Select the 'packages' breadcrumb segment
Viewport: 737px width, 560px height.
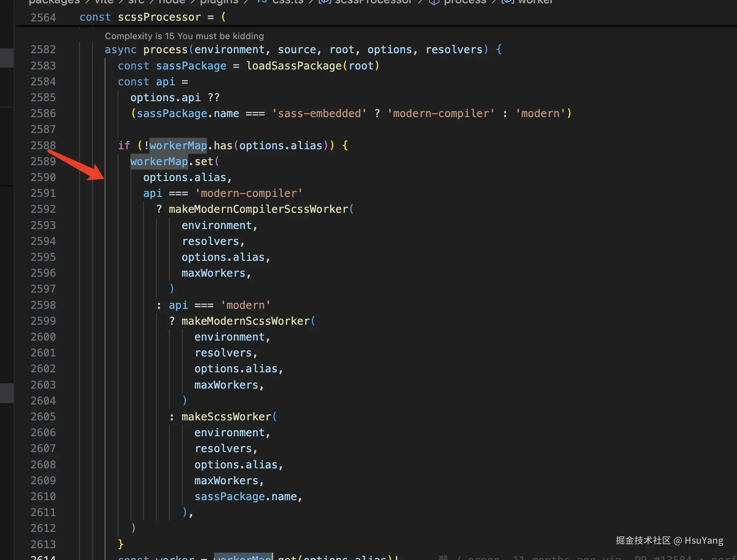click(x=54, y=2)
